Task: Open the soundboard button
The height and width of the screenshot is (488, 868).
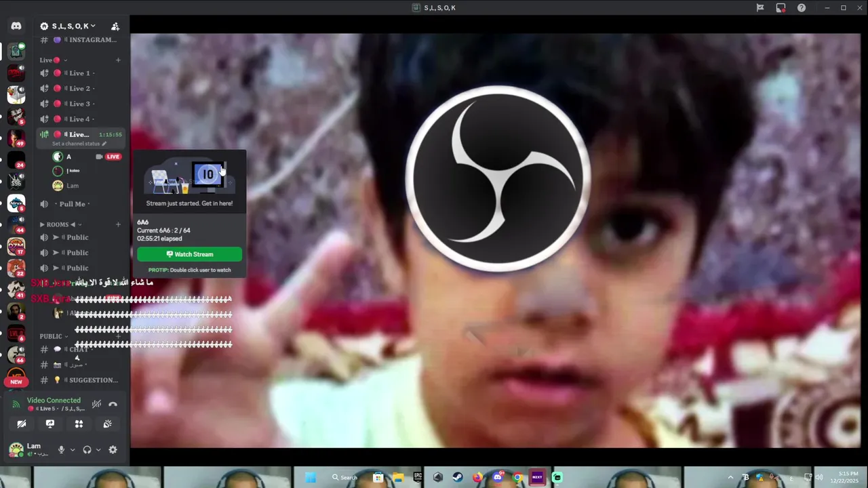Action: pos(107,424)
